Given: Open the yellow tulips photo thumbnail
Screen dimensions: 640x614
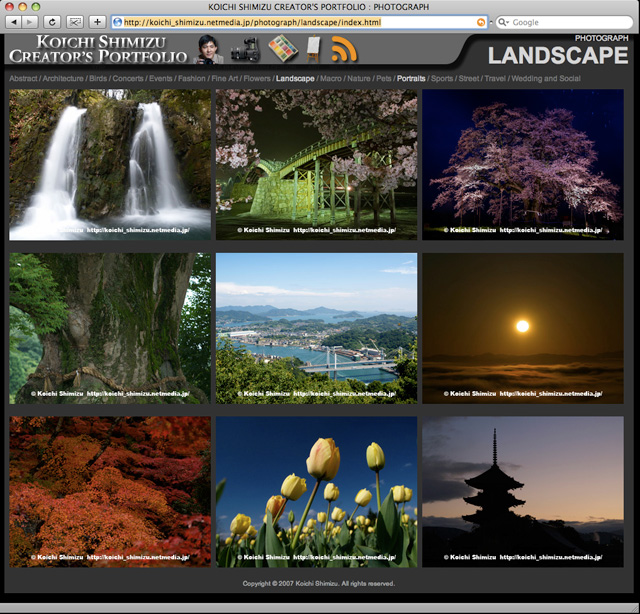Looking at the screenshot, I should (x=316, y=492).
